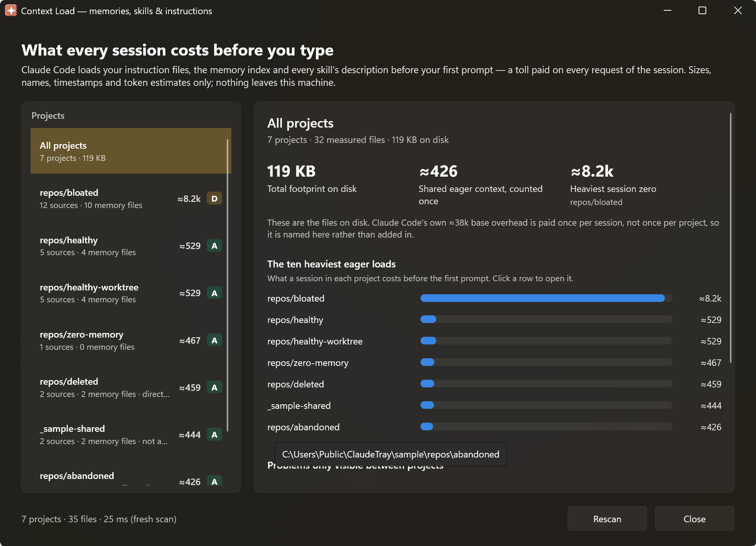Click the ≈444 value in the eager loads chart
The width and height of the screenshot is (756, 546).
711,406
